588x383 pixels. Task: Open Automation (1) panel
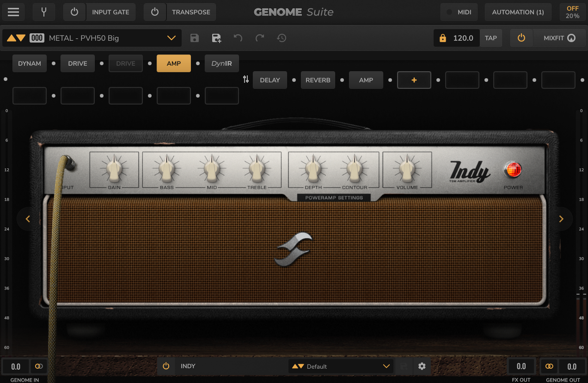click(518, 12)
